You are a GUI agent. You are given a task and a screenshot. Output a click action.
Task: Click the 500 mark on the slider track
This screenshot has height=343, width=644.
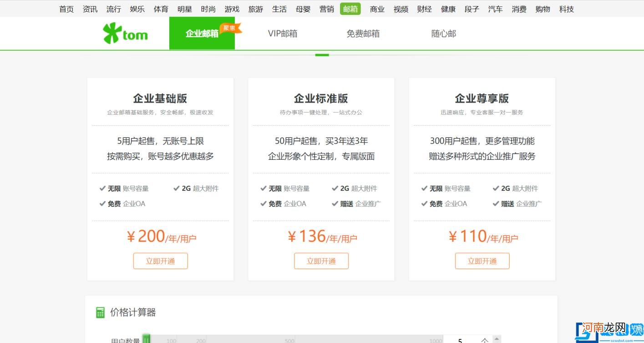(289, 341)
